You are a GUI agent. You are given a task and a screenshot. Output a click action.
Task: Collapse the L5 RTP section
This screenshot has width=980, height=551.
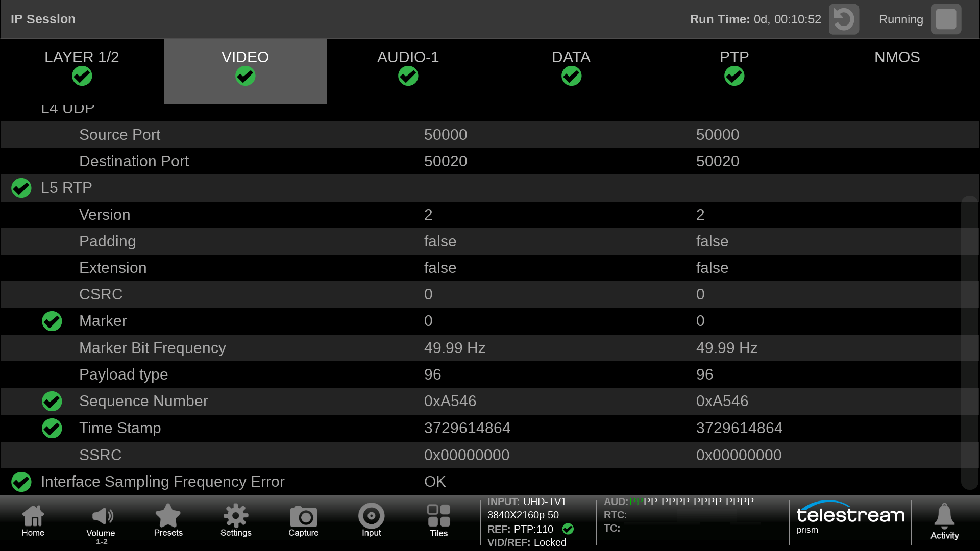[x=66, y=188]
